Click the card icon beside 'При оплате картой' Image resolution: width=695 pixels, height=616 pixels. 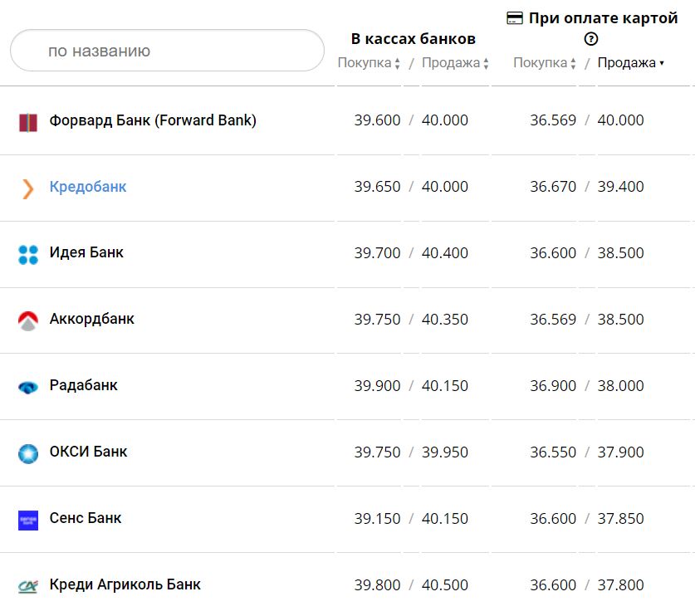515,18
